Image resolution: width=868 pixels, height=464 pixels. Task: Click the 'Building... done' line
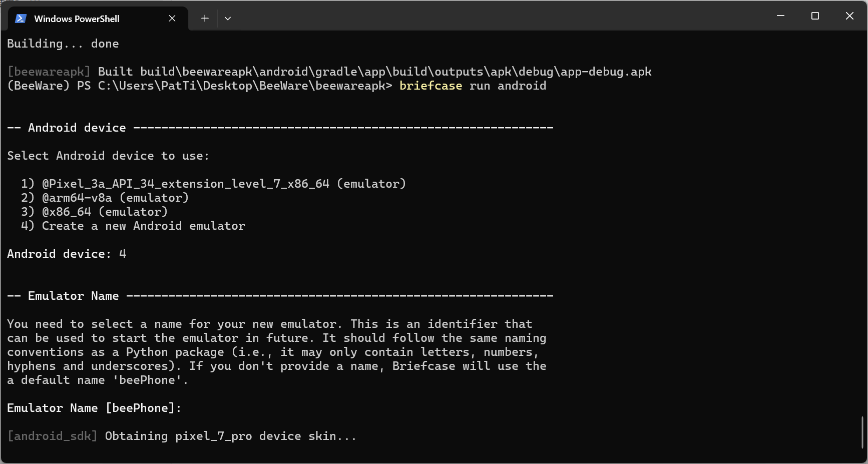63,44
